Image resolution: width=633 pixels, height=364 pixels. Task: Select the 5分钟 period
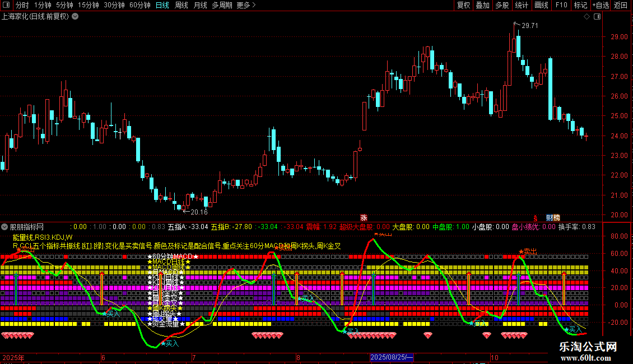click(x=64, y=5)
